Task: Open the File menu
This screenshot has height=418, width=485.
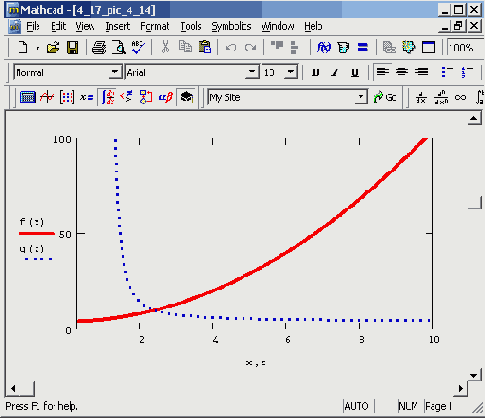Action: click(x=33, y=26)
